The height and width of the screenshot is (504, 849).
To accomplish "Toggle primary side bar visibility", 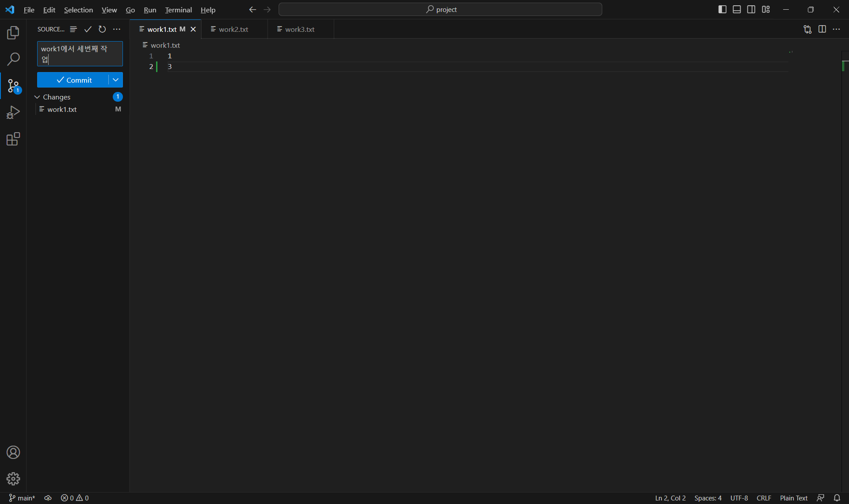I will tap(722, 9).
